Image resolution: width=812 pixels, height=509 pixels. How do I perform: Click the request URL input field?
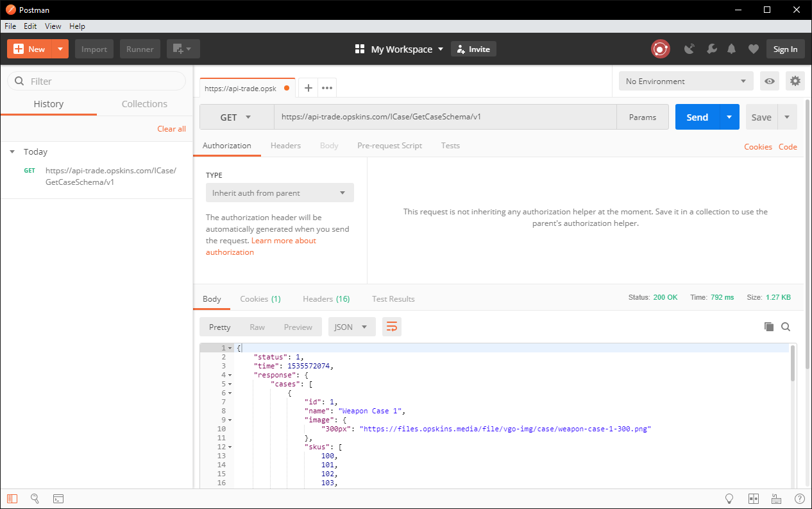click(x=445, y=117)
